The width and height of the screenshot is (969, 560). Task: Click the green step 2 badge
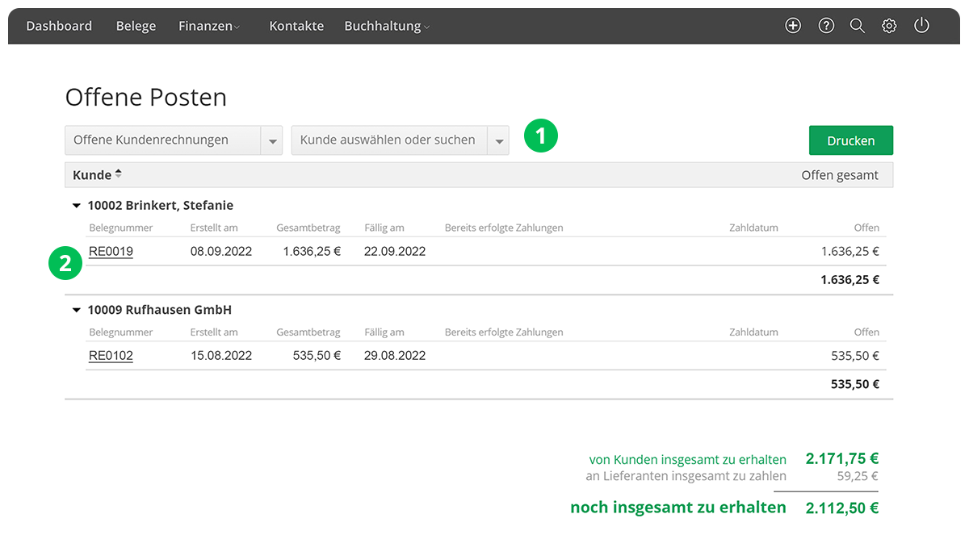pyautogui.click(x=65, y=263)
